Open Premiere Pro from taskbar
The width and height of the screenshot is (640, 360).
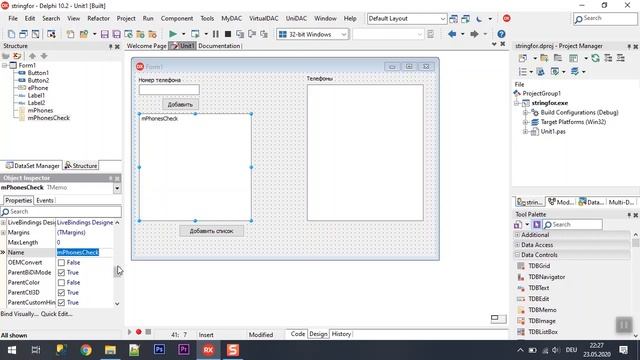pos(184,350)
